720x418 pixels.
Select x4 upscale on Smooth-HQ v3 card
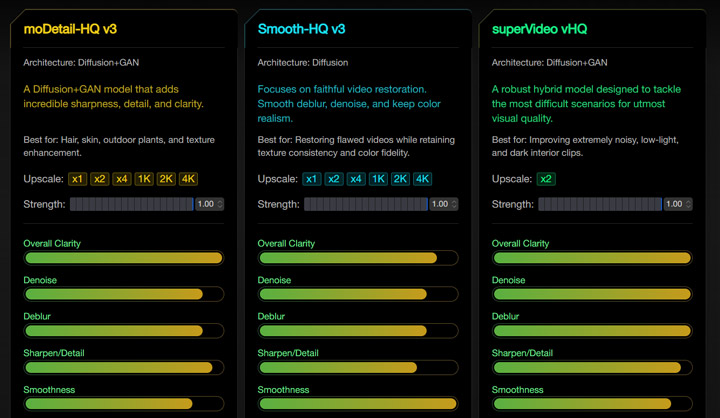click(x=357, y=179)
